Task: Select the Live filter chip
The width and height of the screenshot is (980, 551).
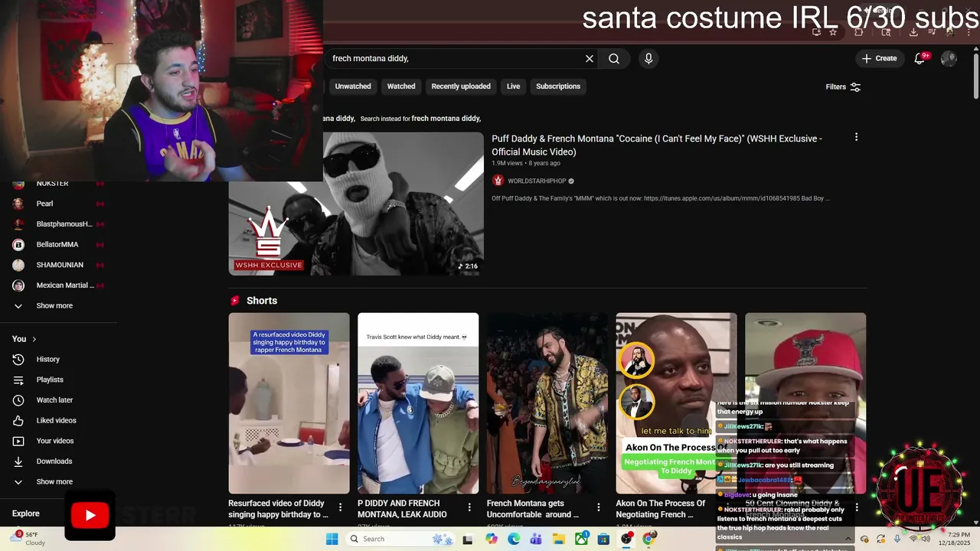Action: pyautogui.click(x=513, y=86)
